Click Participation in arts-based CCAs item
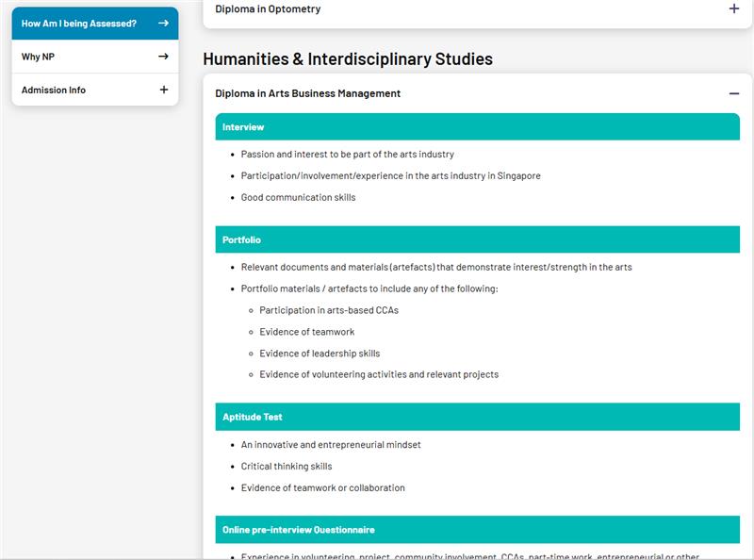Screen dimensions: 754x560 point(329,310)
